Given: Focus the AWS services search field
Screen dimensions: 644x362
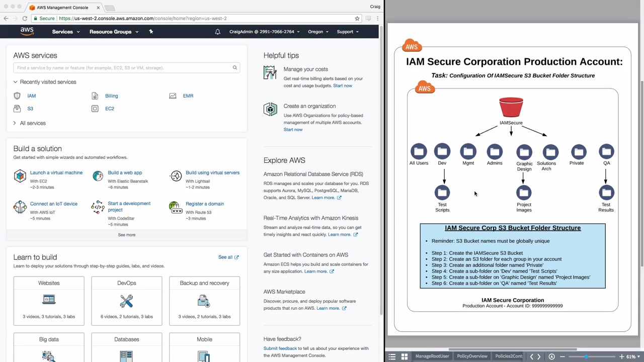Looking at the screenshot, I should coord(127,67).
